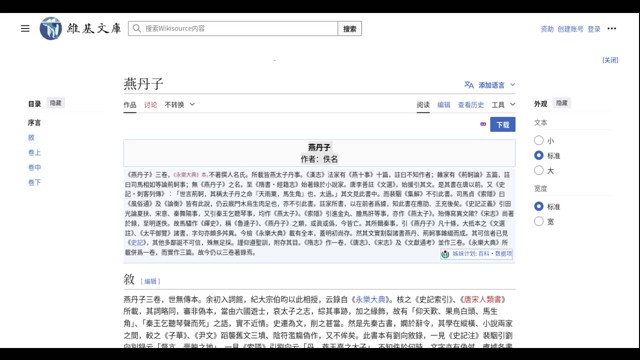This screenshot has height=360, width=640.
Task: Click the blue 下載 download button
Action: coord(502,124)
